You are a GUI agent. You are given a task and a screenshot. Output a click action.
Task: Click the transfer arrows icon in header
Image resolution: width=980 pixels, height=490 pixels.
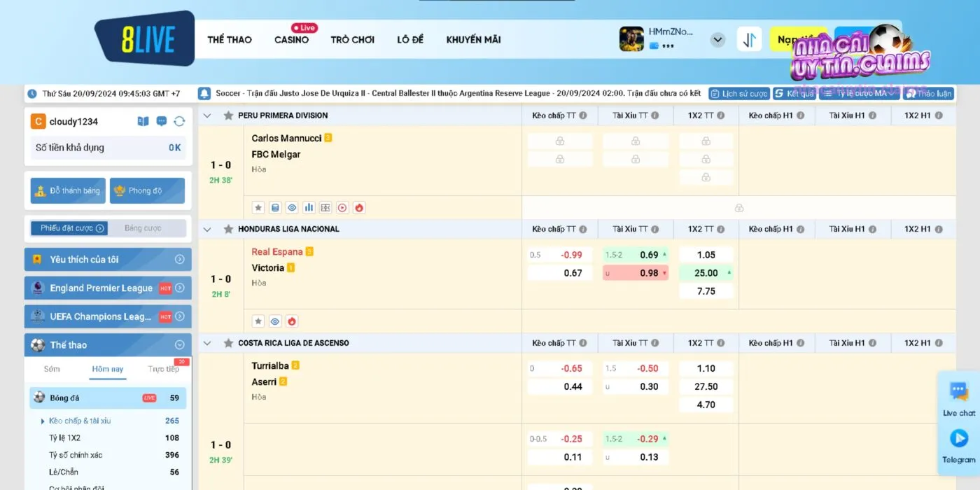(x=749, y=39)
